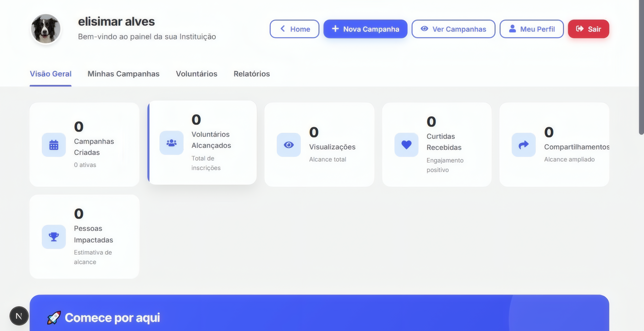Image resolution: width=644 pixels, height=331 pixels.
Task: Click the Nova Campanha button
Action: pyautogui.click(x=365, y=29)
